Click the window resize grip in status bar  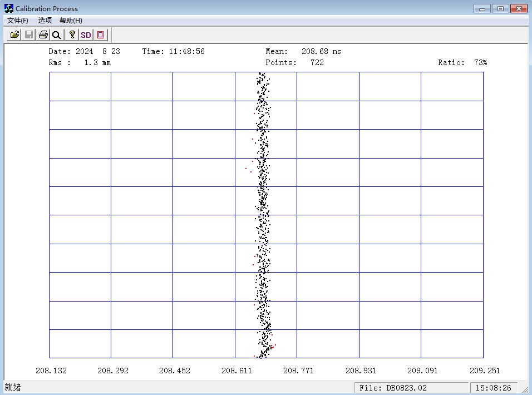pyautogui.click(x=525, y=389)
